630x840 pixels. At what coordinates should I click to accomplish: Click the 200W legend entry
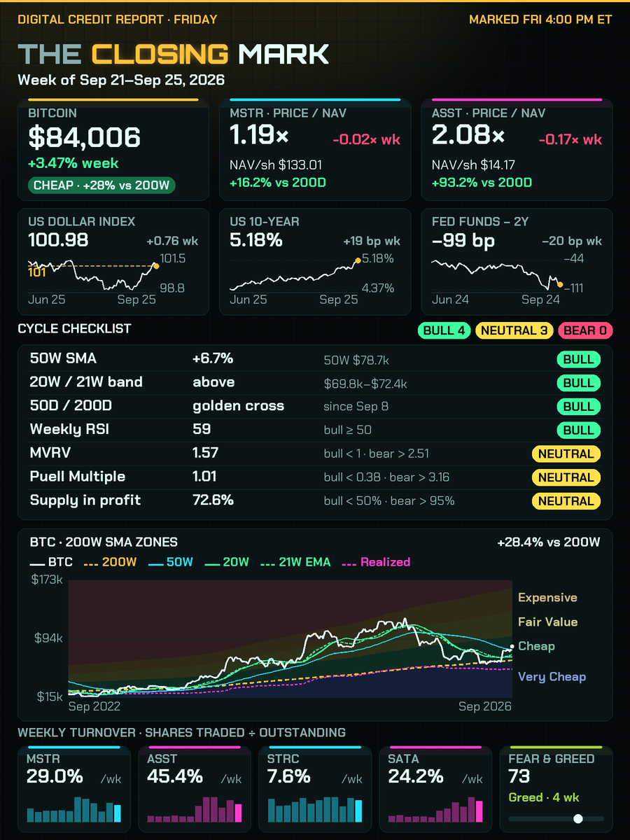110,562
